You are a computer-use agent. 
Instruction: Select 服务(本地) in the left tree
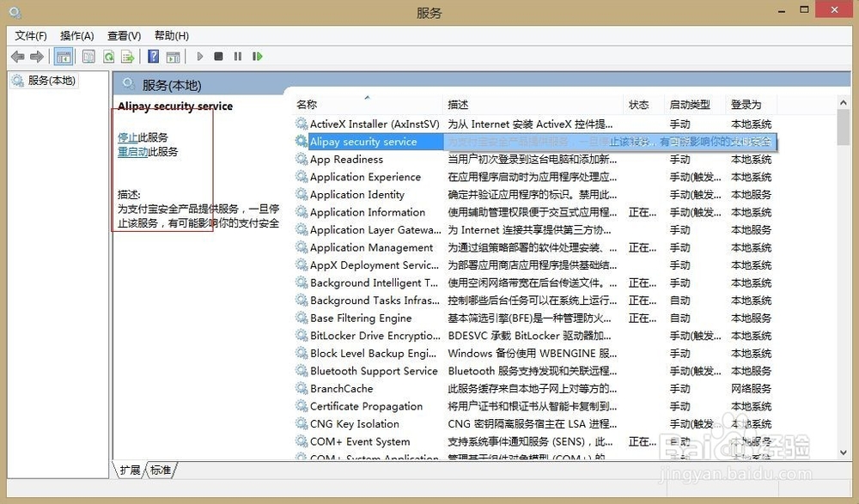pyautogui.click(x=52, y=81)
